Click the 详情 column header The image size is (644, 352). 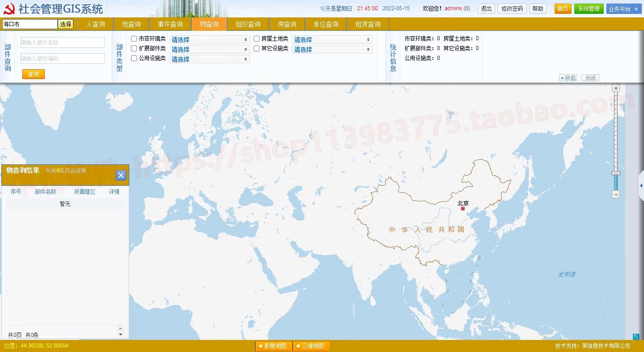tap(114, 192)
